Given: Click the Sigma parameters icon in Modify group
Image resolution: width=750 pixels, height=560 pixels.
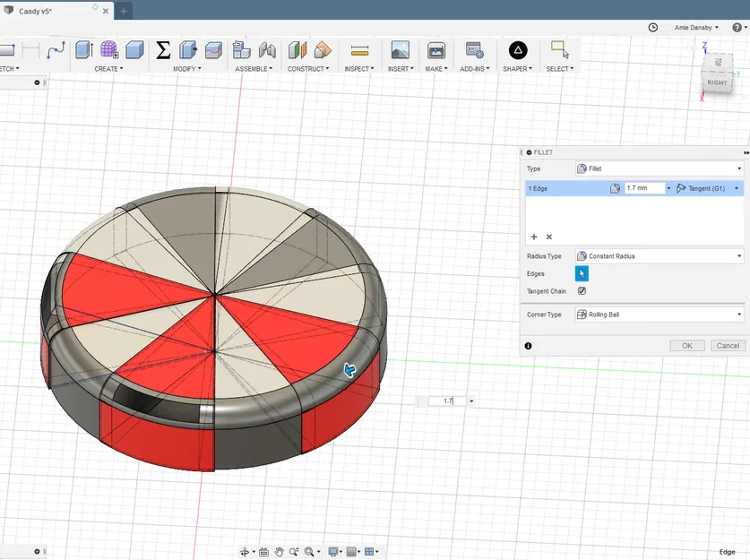Looking at the screenshot, I should (163, 51).
